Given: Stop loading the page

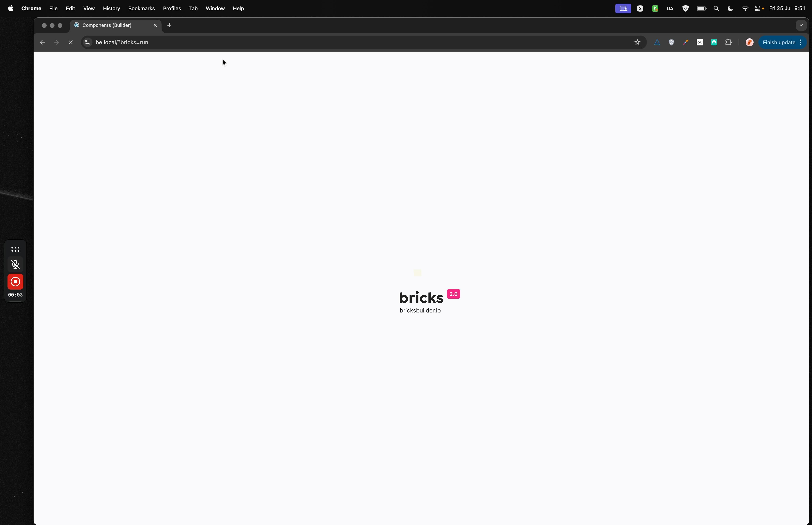Looking at the screenshot, I should pos(70,42).
